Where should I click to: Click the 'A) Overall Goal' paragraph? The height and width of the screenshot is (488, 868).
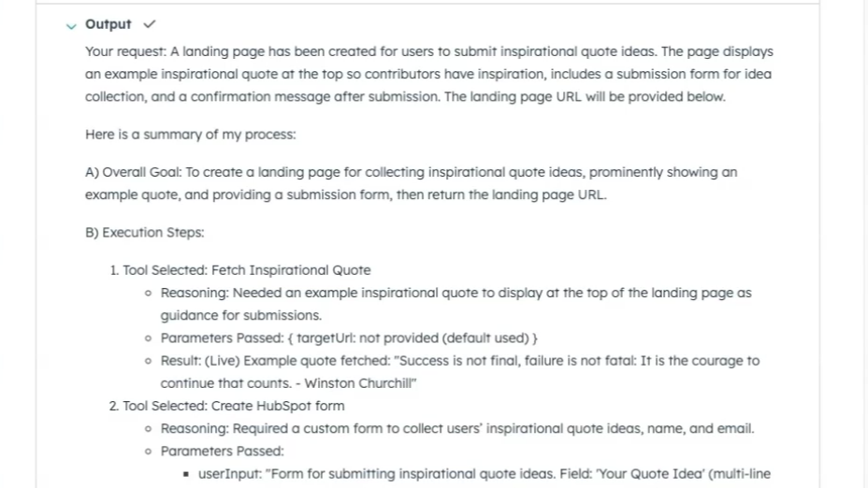[x=412, y=184]
